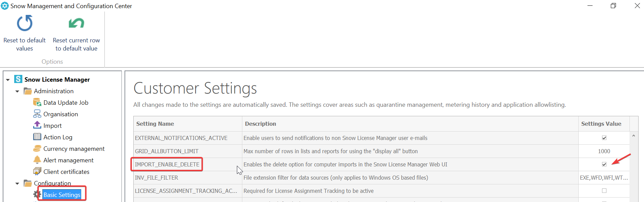The height and width of the screenshot is (202, 644).
Task: Click description 'File extension filter for data sources'
Action: [336, 178]
